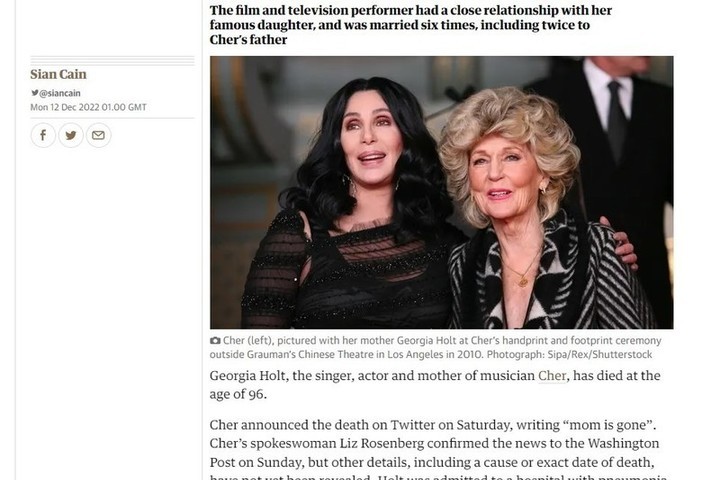Click the Liz Rosenberg name in the article
This screenshot has height=480, width=720.
tap(378, 444)
